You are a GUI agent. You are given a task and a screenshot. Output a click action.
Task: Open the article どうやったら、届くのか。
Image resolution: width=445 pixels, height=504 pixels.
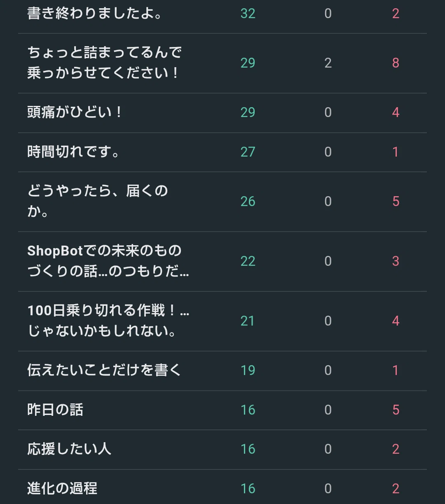coord(98,201)
